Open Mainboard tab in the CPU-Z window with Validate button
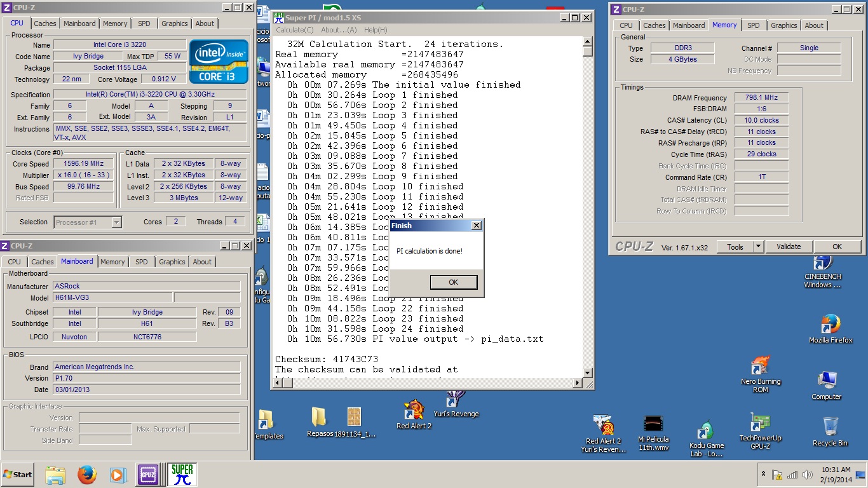868x488 pixels. tap(689, 25)
